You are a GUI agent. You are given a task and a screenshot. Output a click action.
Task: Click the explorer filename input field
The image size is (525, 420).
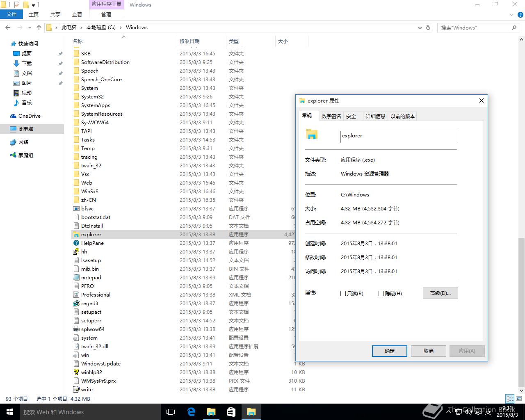click(x=399, y=137)
